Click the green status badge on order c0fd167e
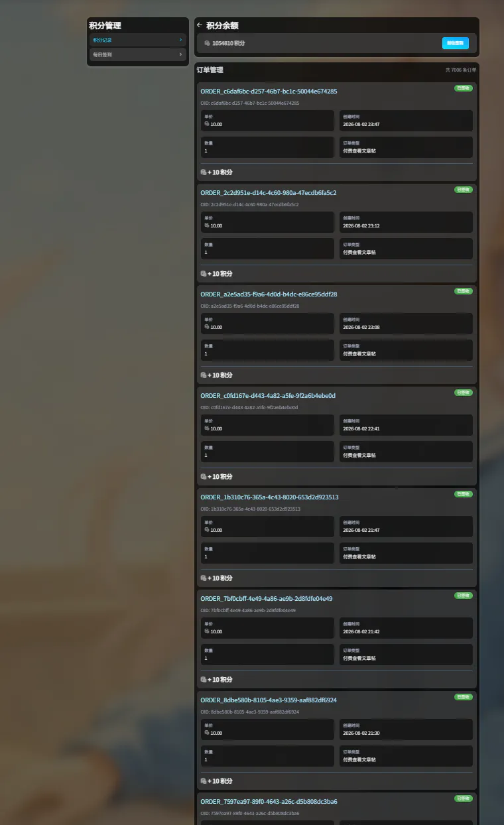 (x=464, y=393)
